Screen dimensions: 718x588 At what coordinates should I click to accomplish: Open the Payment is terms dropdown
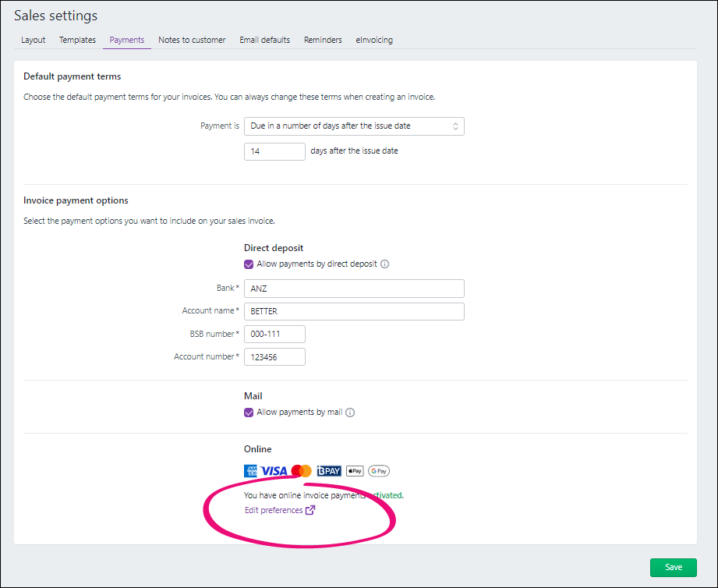[x=354, y=126]
